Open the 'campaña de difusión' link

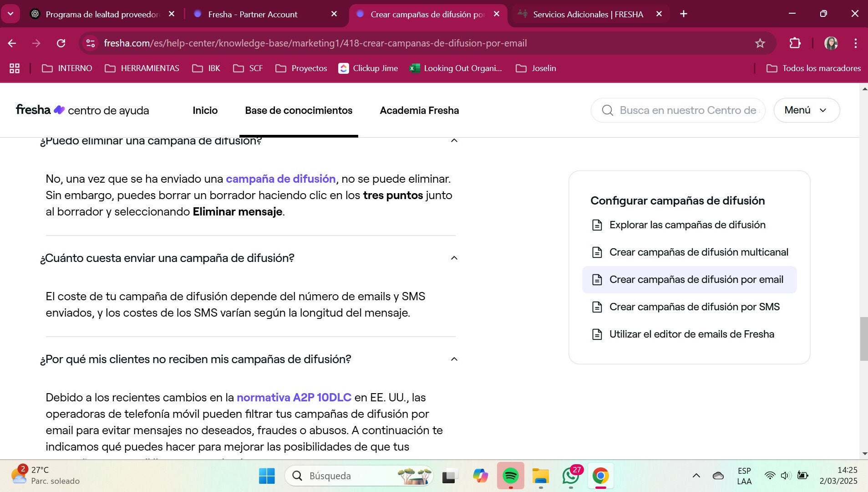click(280, 179)
